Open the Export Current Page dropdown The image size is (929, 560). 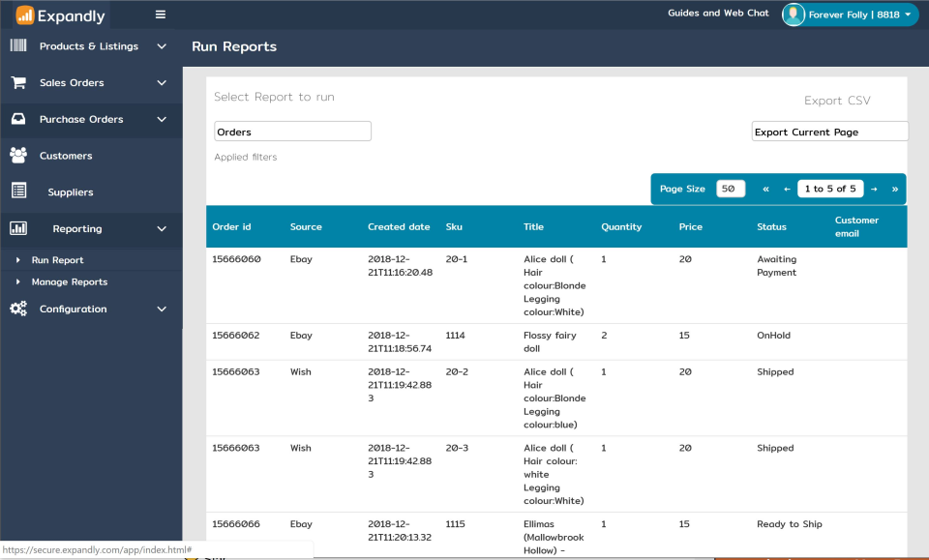coord(829,131)
